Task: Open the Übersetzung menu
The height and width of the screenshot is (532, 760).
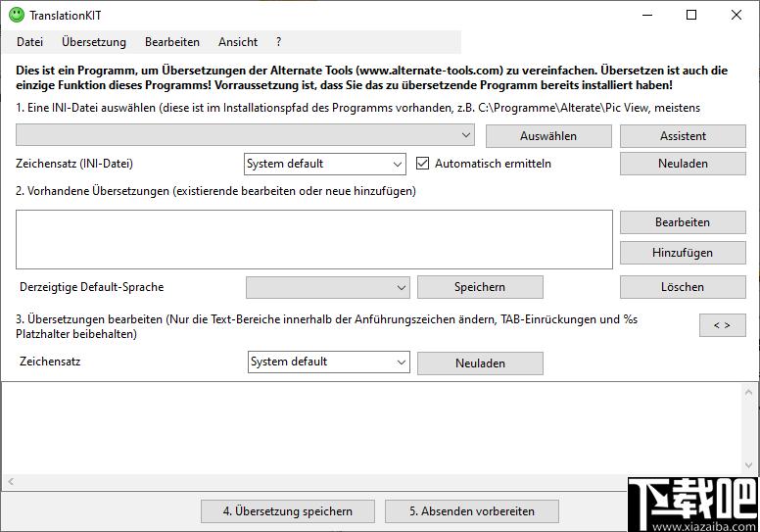Action: (x=94, y=42)
